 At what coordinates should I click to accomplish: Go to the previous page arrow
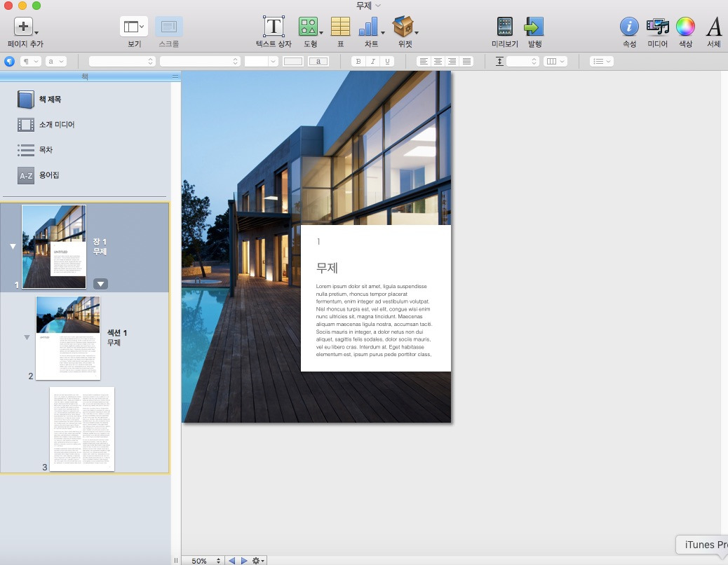coord(231,560)
